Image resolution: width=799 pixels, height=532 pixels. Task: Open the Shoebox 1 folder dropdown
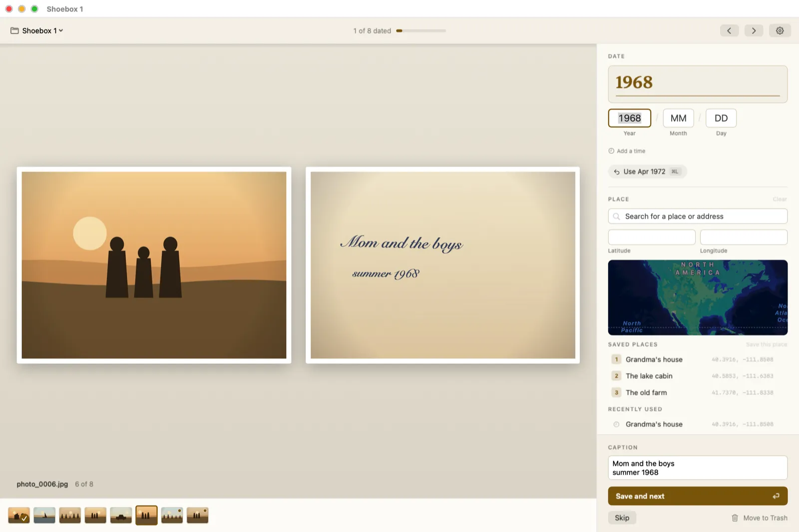(x=37, y=30)
